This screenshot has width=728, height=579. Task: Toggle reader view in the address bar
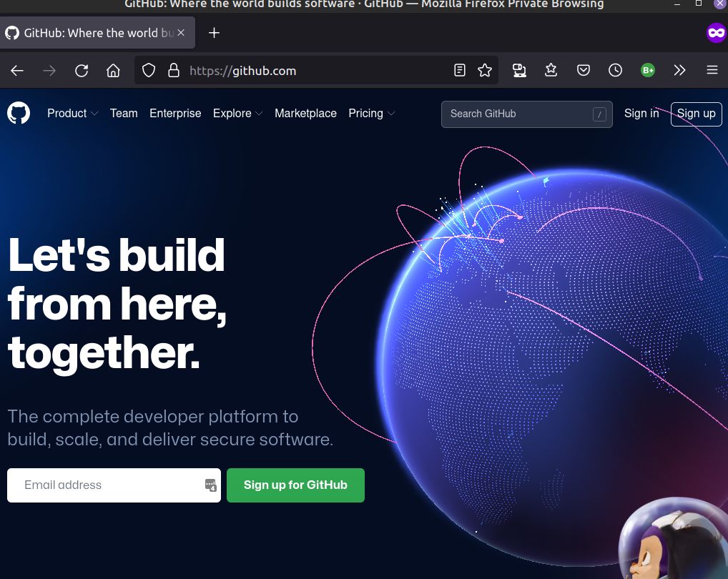pos(459,70)
